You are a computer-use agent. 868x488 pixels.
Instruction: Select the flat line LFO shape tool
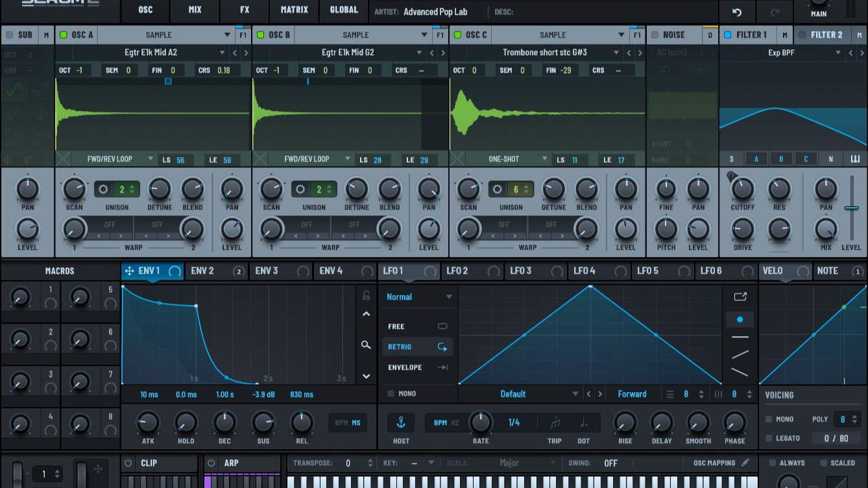[740, 337]
